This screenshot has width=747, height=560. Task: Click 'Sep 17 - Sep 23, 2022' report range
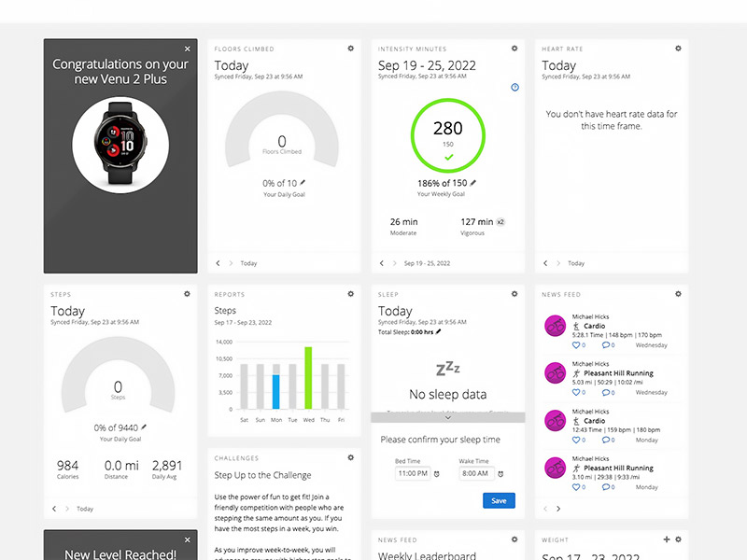(243, 322)
